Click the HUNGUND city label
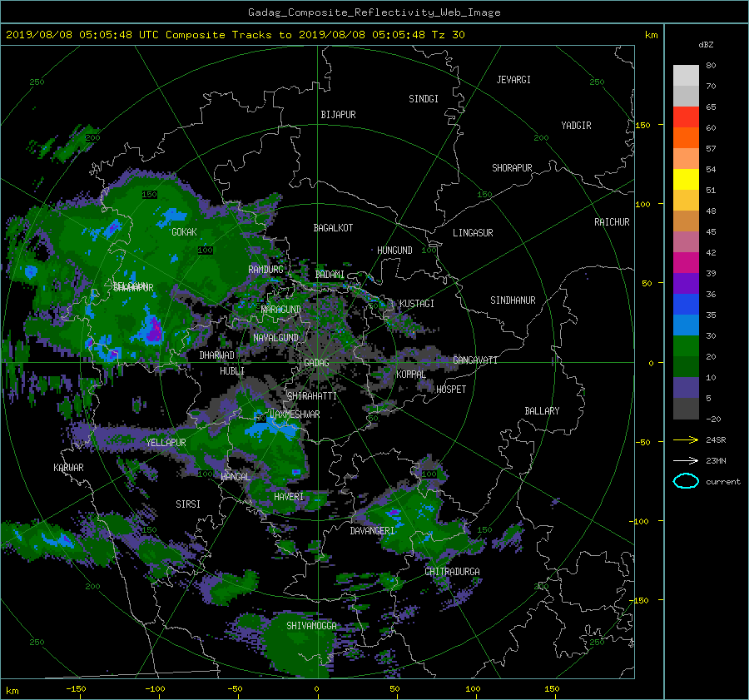The height and width of the screenshot is (700, 749). pos(394,251)
